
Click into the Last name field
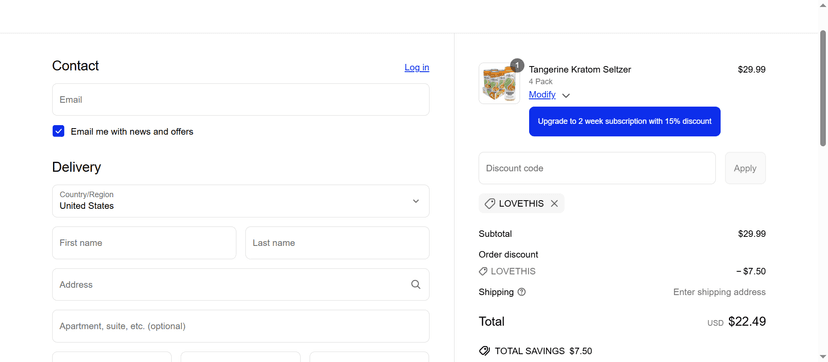tap(337, 243)
